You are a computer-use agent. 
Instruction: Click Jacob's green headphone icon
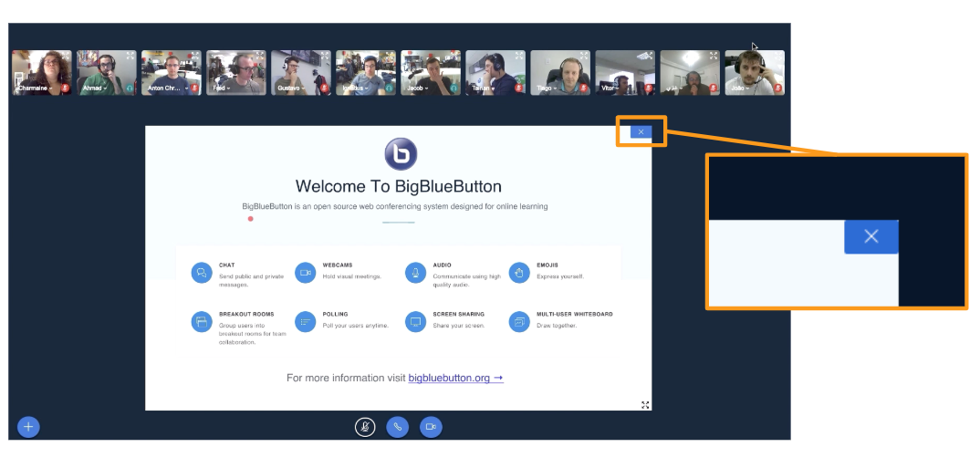[454, 88]
